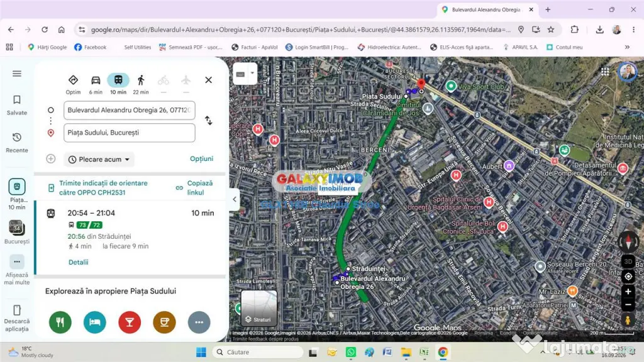Select the transit travel mode
Image resolution: width=644 pixels, height=362 pixels.
(118, 80)
